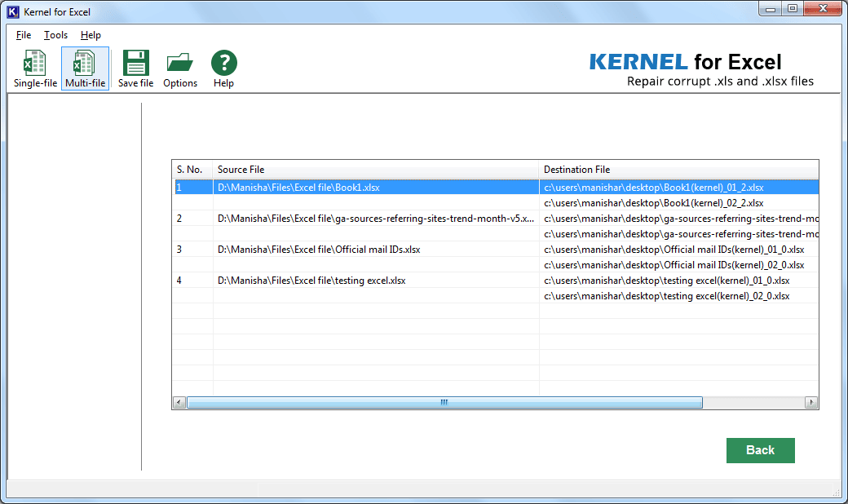Screen dimensions: 848x504
Task: Click serial number 2 cell
Action: coord(193,219)
